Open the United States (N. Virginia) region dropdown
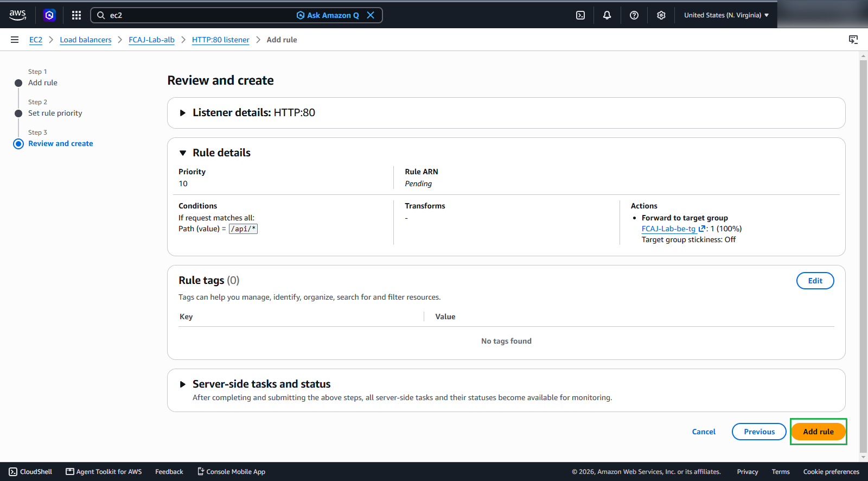This screenshot has width=868, height=481. pos(726,15)
